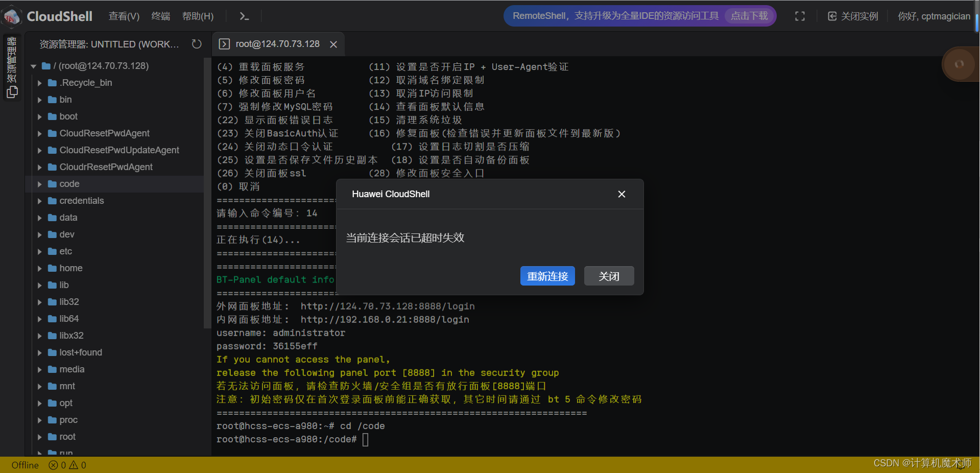Expand the dev folder arrow
The height and width of the screenshot is (473, 980).
(x=39, y=234)
